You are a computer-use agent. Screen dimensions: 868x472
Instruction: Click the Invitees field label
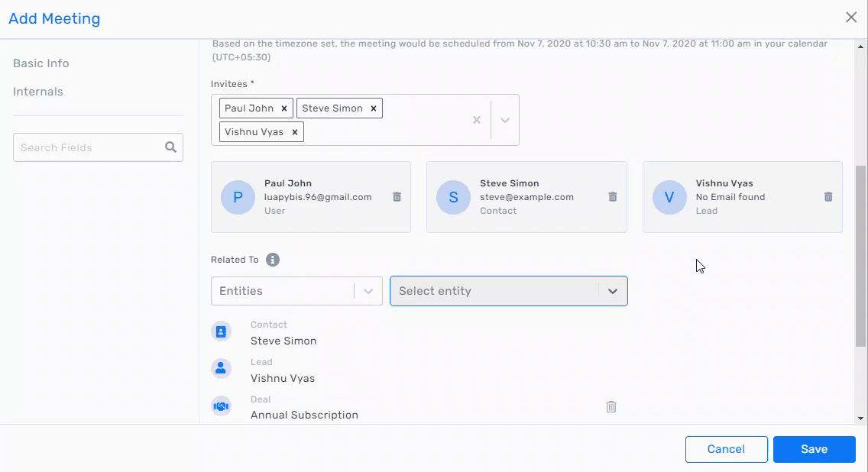coord(232,84)
